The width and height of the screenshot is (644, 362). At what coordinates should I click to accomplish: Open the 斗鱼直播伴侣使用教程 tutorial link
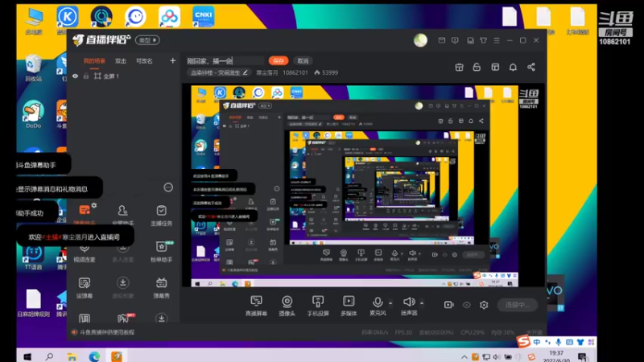coord(107,332)
